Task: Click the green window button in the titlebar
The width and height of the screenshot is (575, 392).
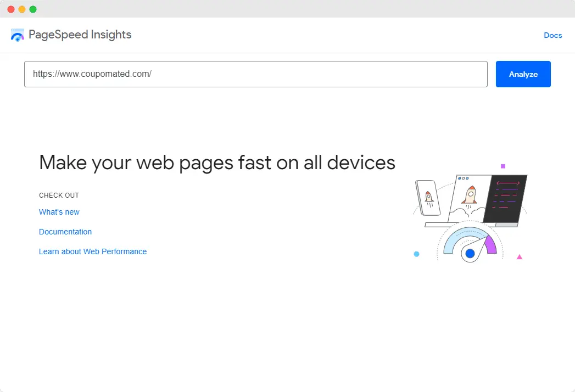Action: pos(33,9)
